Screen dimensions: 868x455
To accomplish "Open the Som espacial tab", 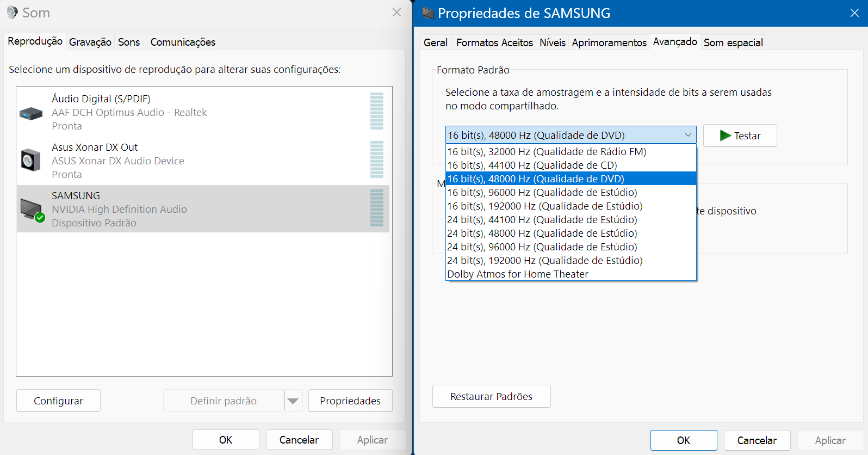I will (x=733, y=42).
